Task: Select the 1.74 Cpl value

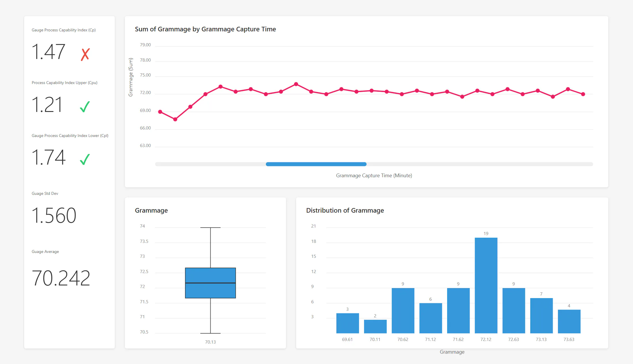Action: (x=49, y=157)
